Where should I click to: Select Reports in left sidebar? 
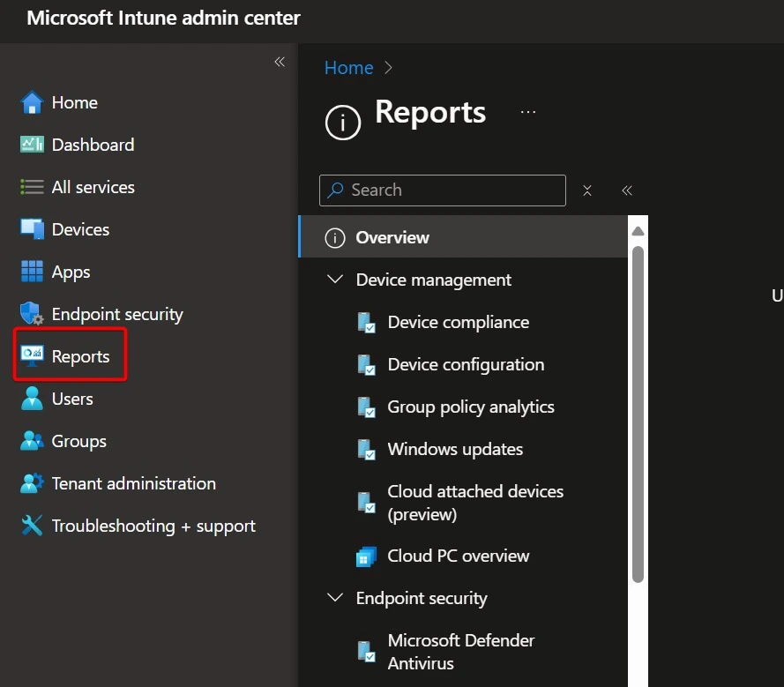[x=70, y=355]
